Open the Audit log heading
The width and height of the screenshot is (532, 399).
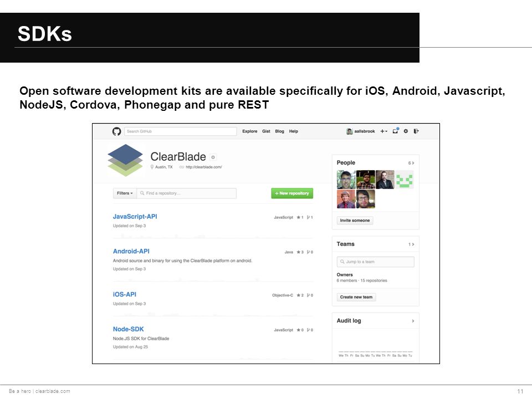coord(349,321)
